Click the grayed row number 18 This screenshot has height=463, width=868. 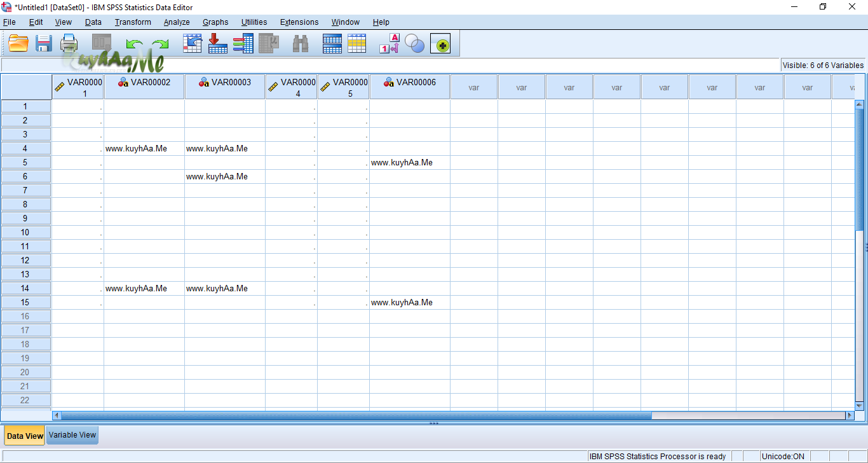[25, 344]
